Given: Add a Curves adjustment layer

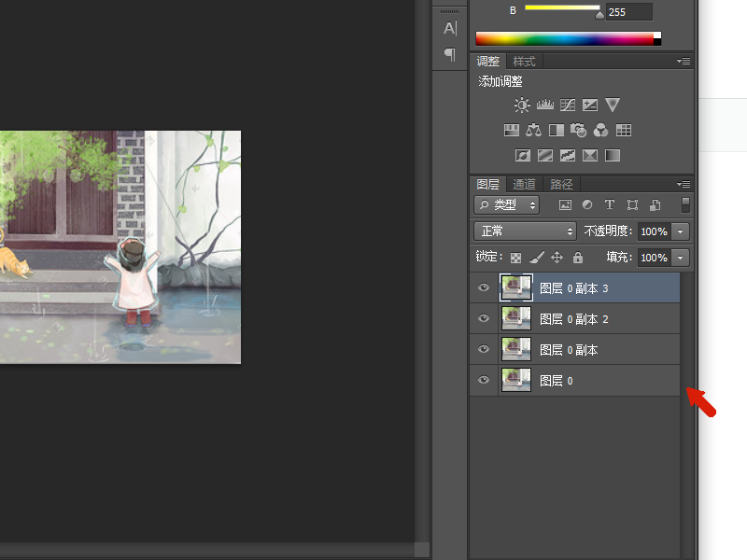Looking at the screenshot, I should (x=568, y=105).
